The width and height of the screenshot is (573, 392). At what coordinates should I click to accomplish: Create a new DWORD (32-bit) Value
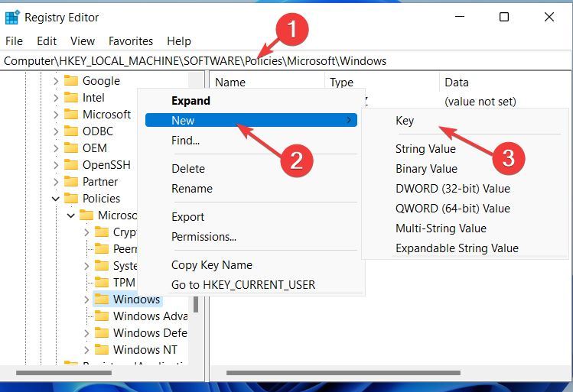coord(465,188)
